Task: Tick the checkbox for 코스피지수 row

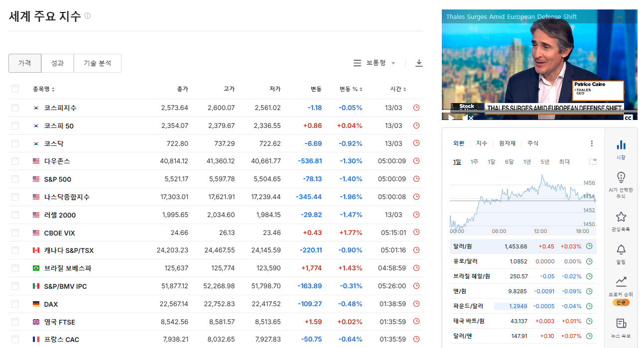Action: [15, 108]
